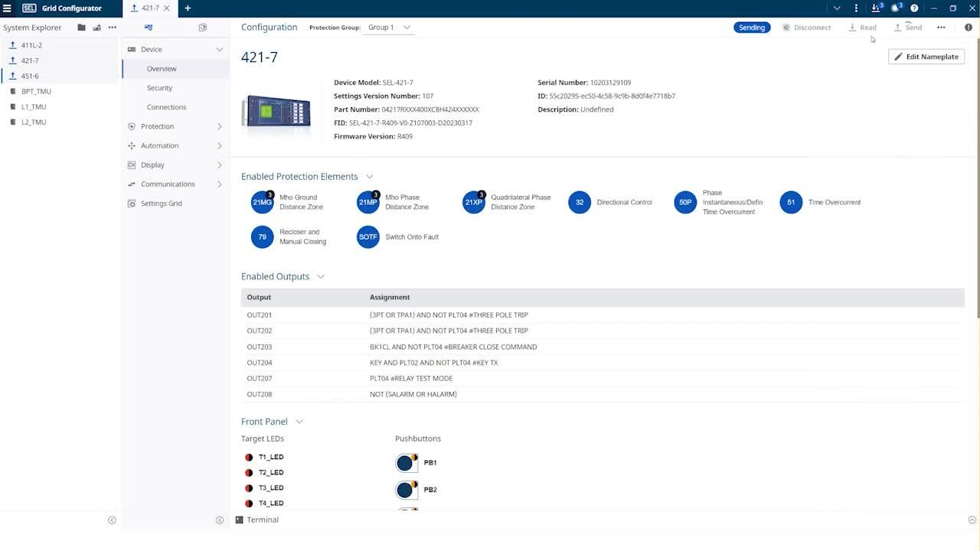Select Security in the Device menu
This screenshot has width=980, height=551.
point(159,88)
